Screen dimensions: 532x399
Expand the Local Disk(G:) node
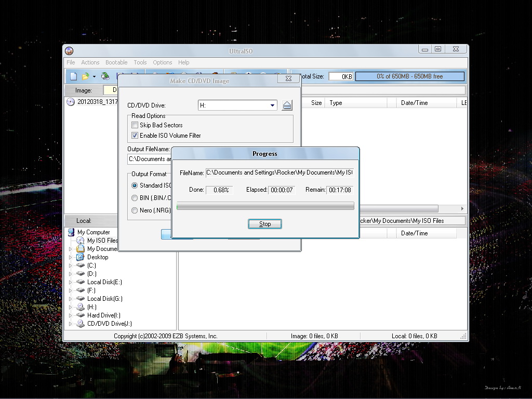pyautogui.click(x=71, y=299)
